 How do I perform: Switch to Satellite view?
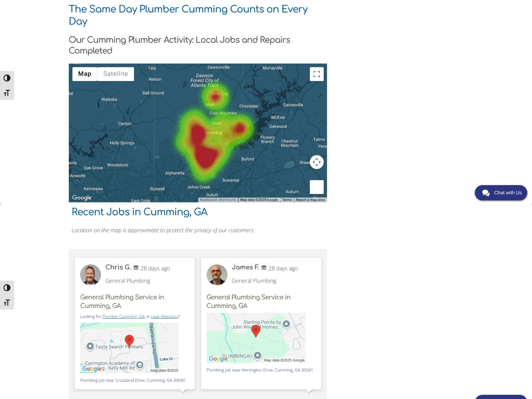click(115, 73)
